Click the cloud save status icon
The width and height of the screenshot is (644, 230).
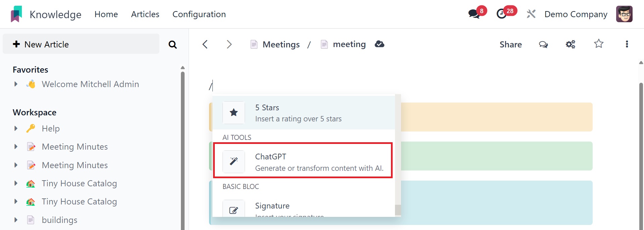pos(380,44)
